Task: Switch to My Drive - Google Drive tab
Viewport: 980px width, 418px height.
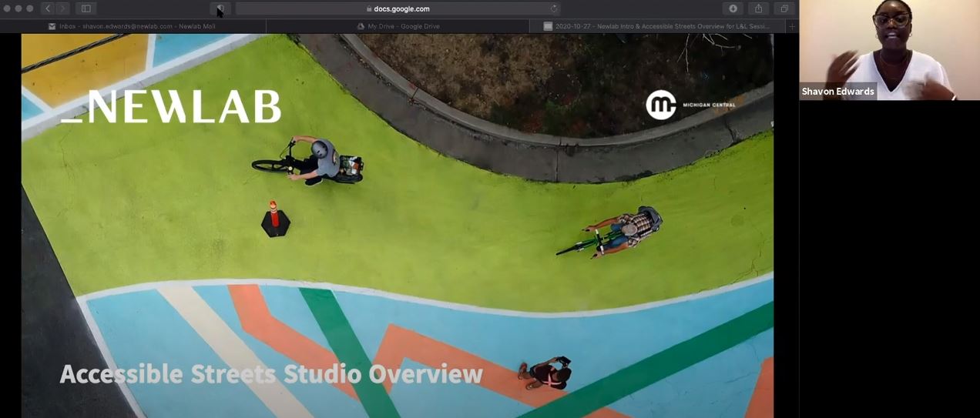Action: pos(398,25)
